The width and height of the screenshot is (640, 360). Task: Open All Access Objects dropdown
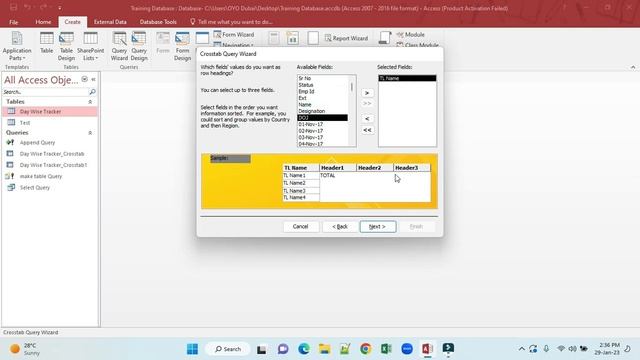click(84, 79)
